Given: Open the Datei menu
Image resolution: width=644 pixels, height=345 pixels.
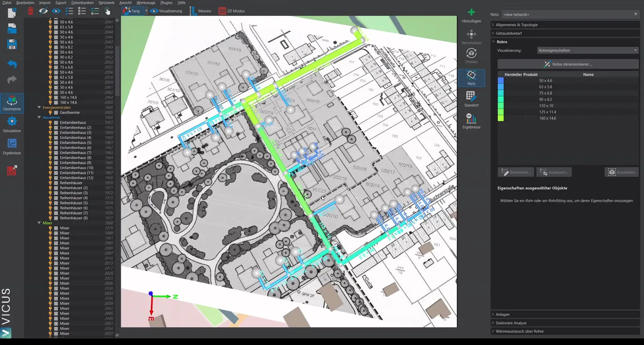Looking at the screenshot, I should tap(7, 3).
